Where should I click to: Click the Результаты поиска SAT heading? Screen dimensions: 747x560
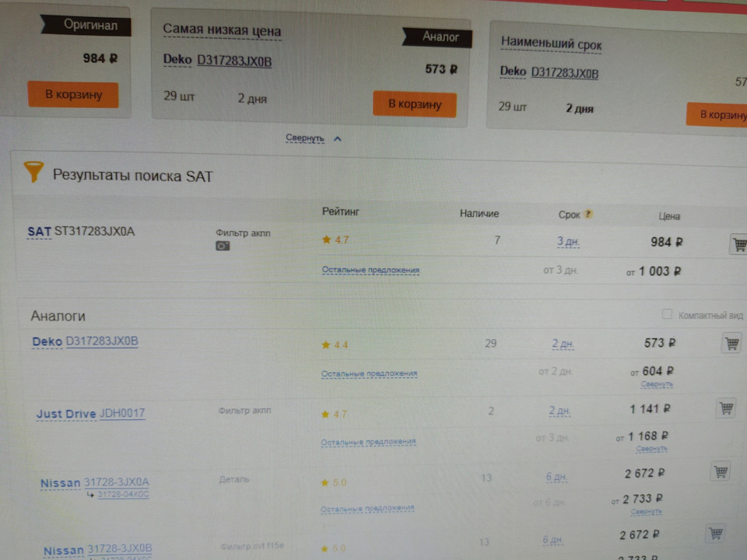[x=132, y=176]
